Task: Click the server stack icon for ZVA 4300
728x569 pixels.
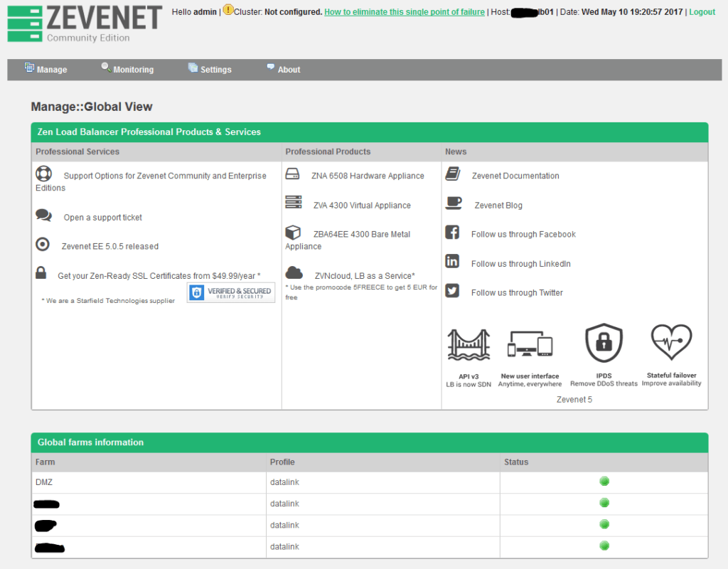Action: (x=294, y=202)
